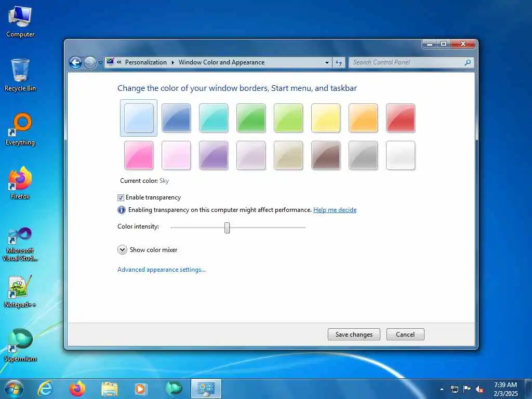Screen dimensions: 532x399
Task: Select the Firefox desktop shortcut
Action: [x=20, y=183]
